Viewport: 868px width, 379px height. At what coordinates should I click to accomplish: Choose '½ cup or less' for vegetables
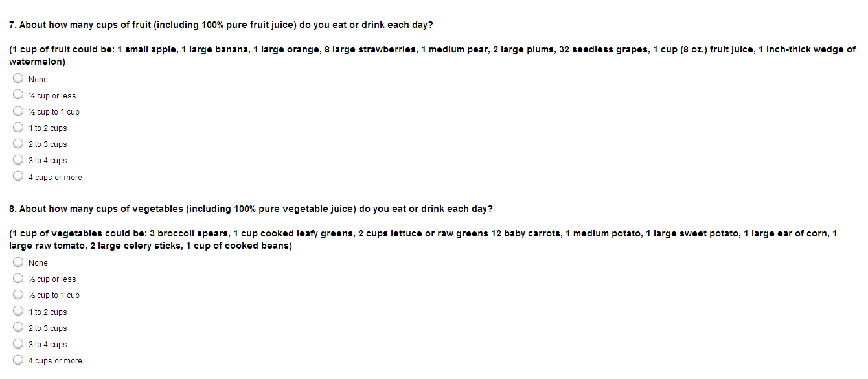18,279
